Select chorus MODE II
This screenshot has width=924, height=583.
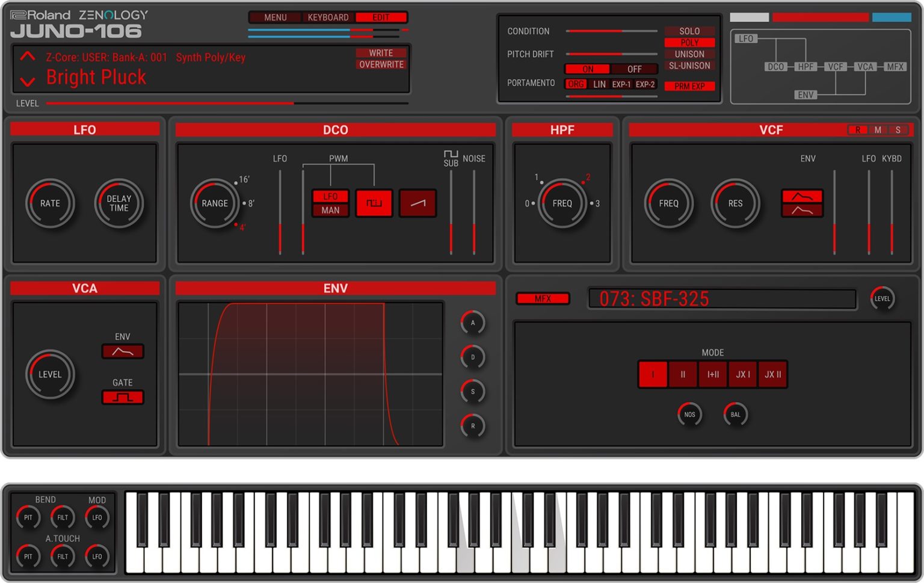click(x=683, y=374)
